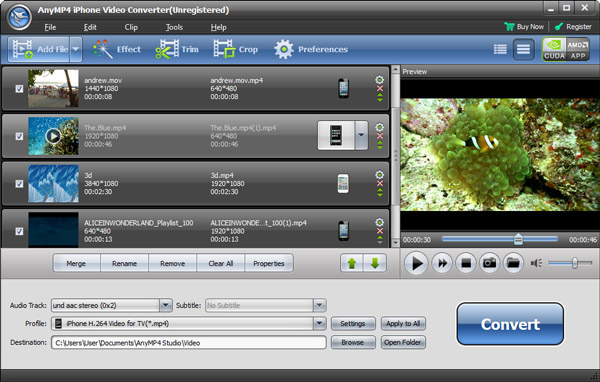Click the iPhone profile icon for ALICEINWONDERLAND
The image size is (600, 382).
pos(343,231)
